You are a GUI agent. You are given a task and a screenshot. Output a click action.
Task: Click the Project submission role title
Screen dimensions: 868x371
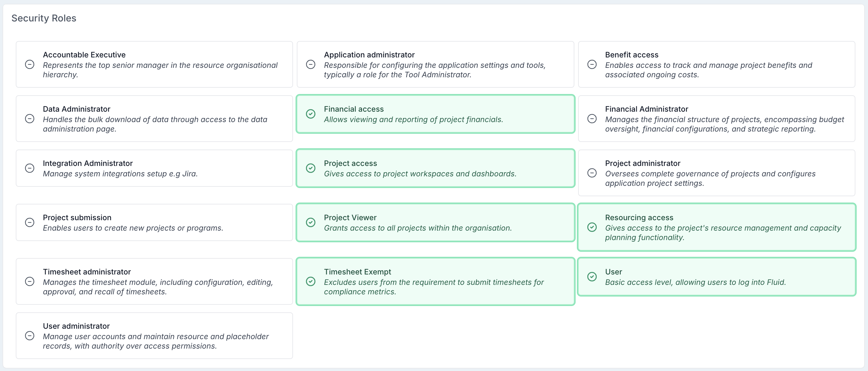pyautogui.click(x=77, y=217)
